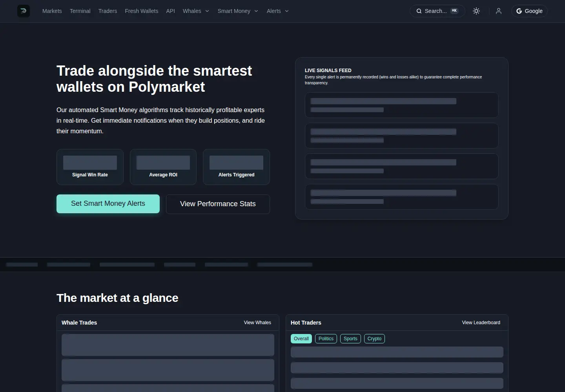
Task: Click Set Smart Money Alerts button
Action: tap(108, 204)
